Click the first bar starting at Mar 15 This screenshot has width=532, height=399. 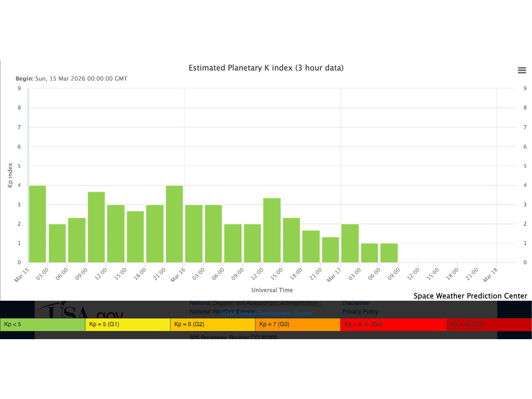tap(37, 224)
